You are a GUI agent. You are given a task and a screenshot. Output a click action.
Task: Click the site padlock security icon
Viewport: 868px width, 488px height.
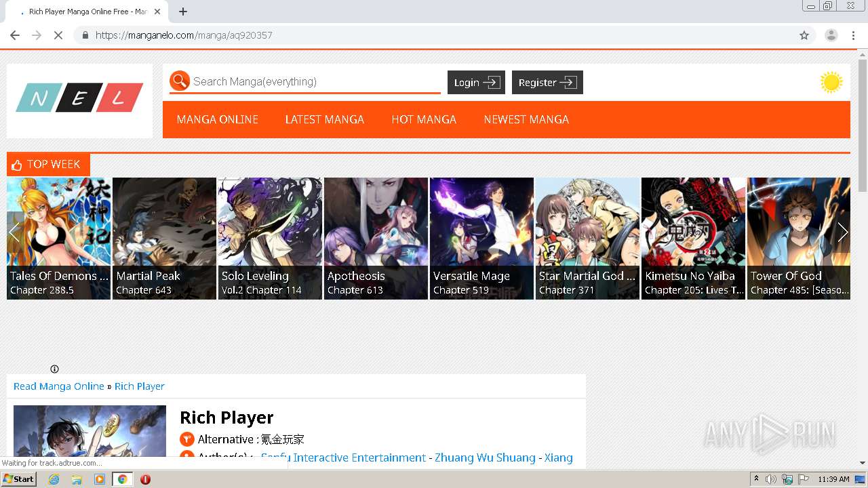tap(85, 35)
